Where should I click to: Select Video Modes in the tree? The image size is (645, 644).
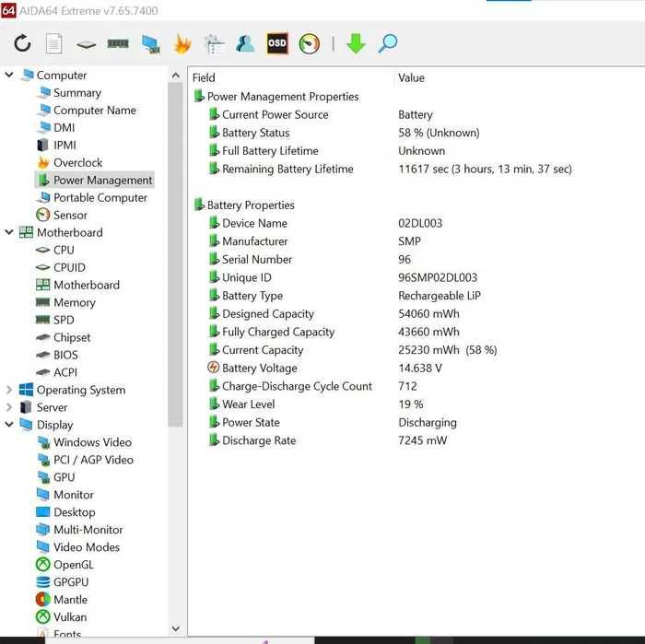point(87,547)
